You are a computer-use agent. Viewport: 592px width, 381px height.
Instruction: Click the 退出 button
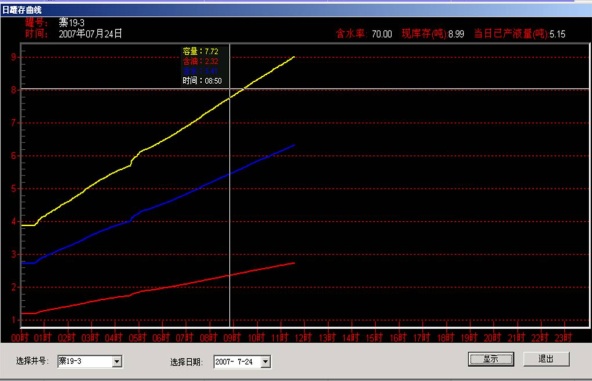pyautogui.click(x=546, y=359)
